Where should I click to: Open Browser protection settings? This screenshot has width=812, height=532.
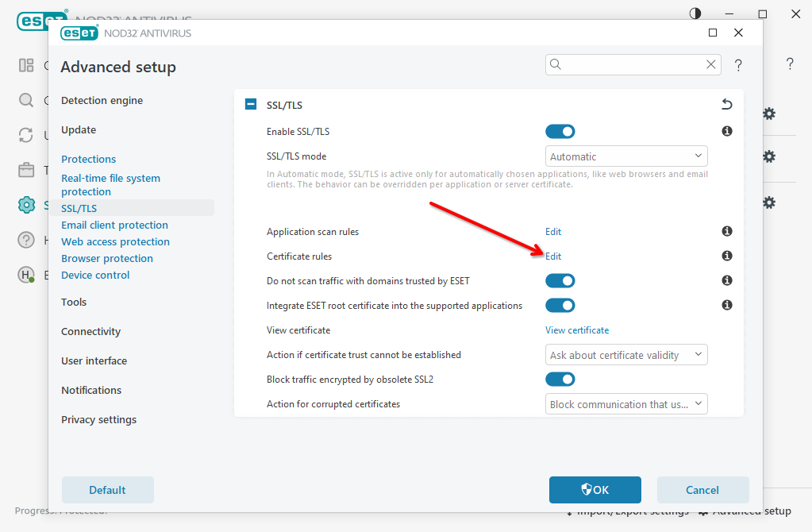pos(107,259)
